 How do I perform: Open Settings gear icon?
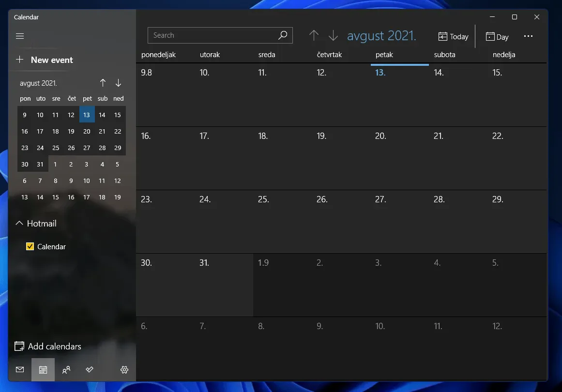[x=124, y=370]
